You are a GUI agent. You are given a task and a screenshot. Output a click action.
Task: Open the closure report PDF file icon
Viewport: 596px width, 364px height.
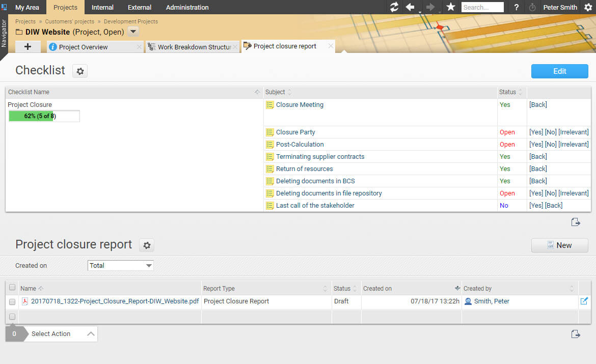(25, 301)
